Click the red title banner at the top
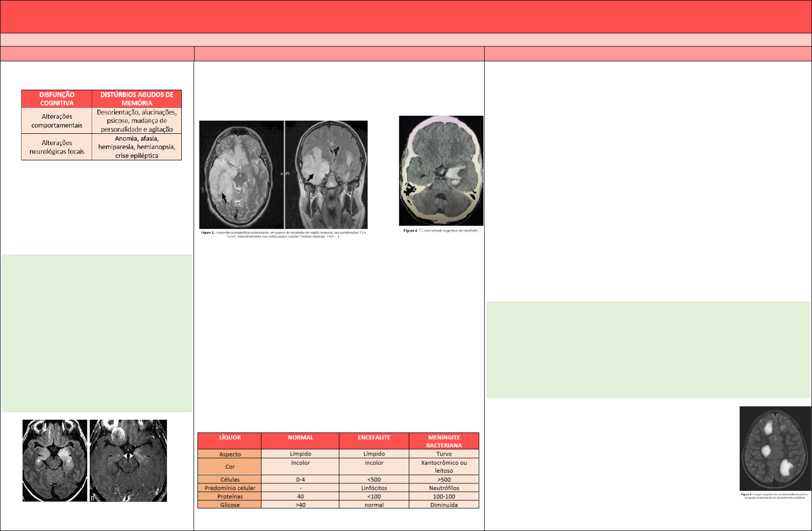The height and width of the screenshot is (531, 812). pyautogui.click(x=406, y=17)
